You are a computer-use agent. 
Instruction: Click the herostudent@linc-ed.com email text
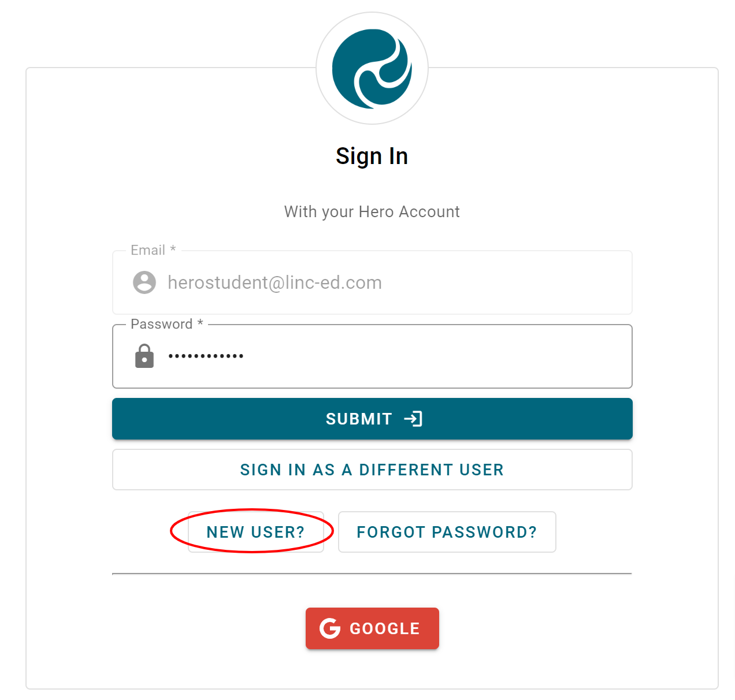coord(274,282)
